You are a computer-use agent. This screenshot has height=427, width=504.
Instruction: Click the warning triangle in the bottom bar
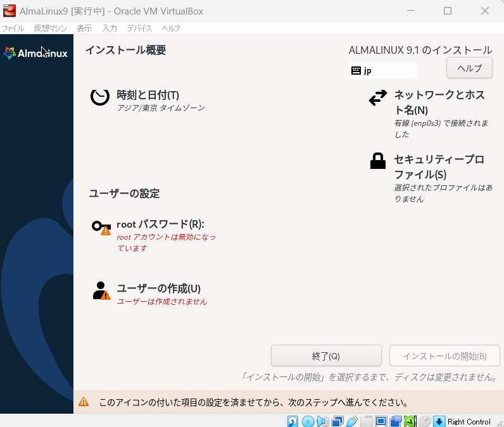coord(84,402)
